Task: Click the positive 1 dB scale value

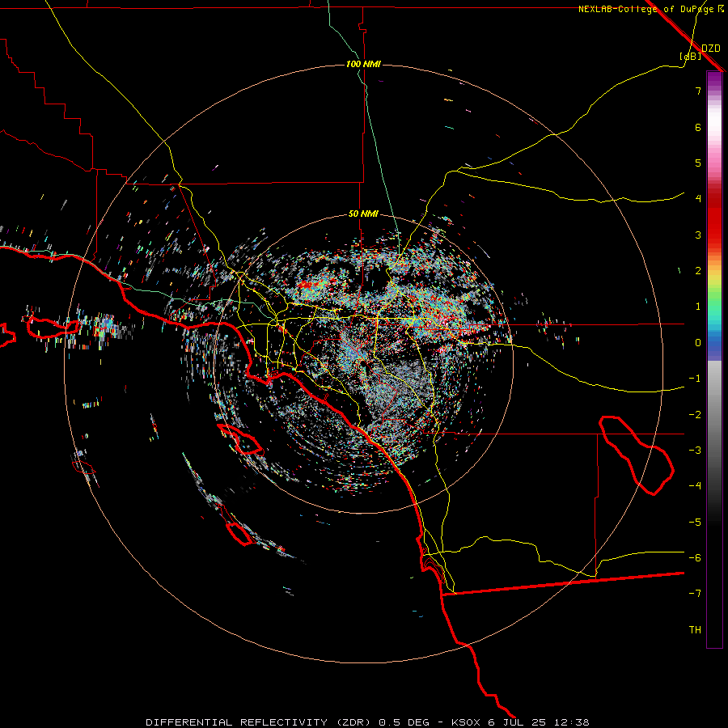Action: click(x=698, y=307)
